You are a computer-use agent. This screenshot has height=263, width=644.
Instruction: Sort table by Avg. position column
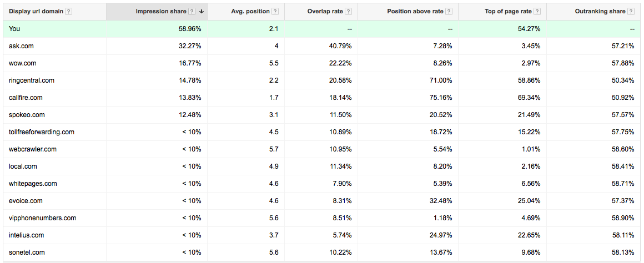[250, 12]
